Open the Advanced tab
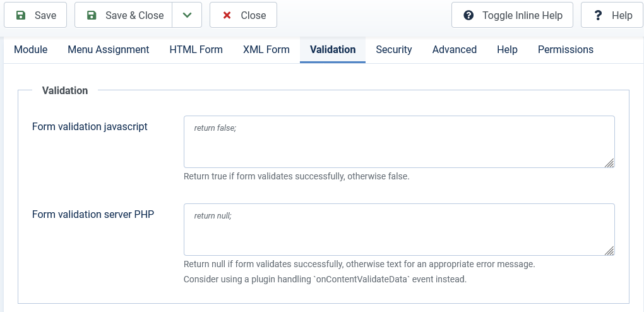 pos(454,50)
